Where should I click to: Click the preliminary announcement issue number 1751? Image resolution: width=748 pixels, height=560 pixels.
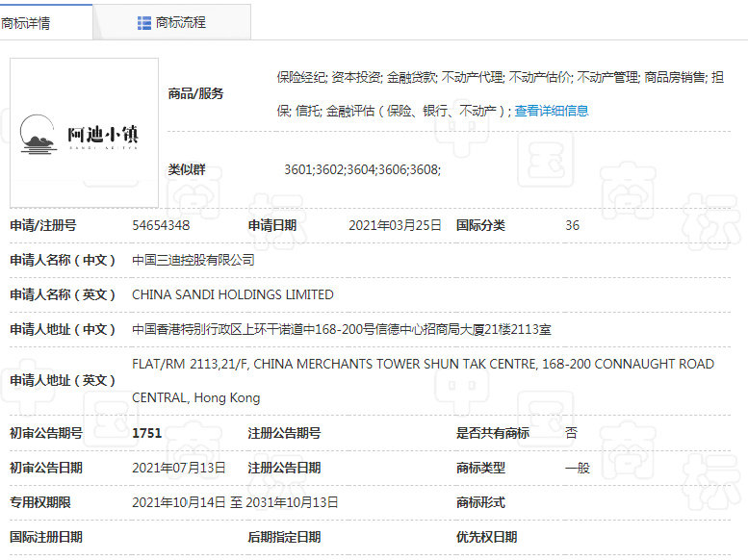click(x=146, y=433)
